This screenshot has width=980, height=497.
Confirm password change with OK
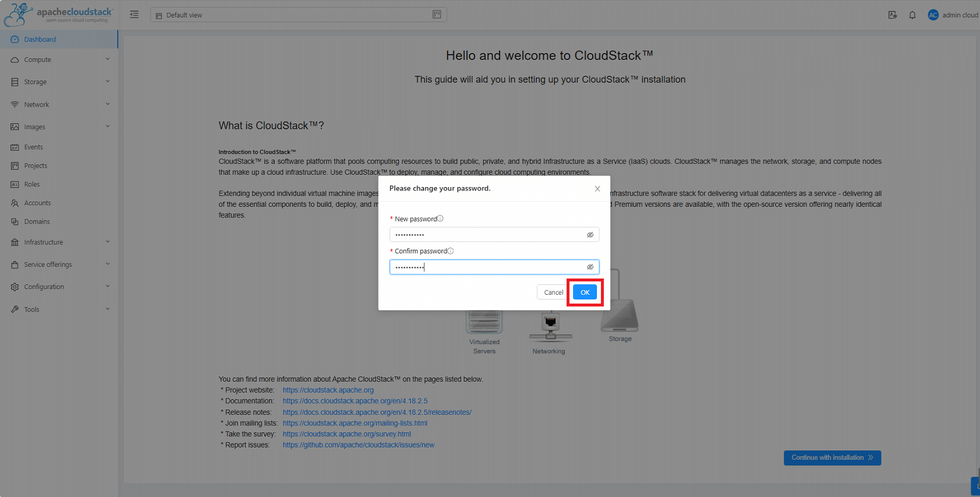tap(585, 292)
